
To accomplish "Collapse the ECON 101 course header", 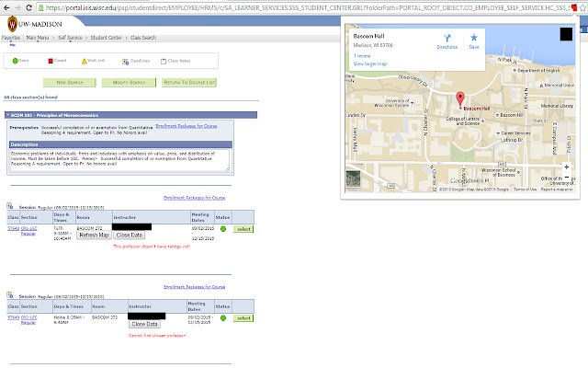I will [7, 115].
